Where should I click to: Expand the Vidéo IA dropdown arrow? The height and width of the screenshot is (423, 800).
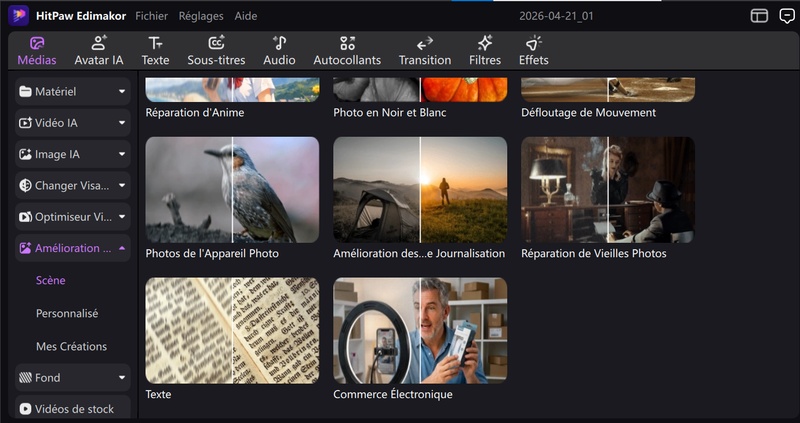(122, 123)
